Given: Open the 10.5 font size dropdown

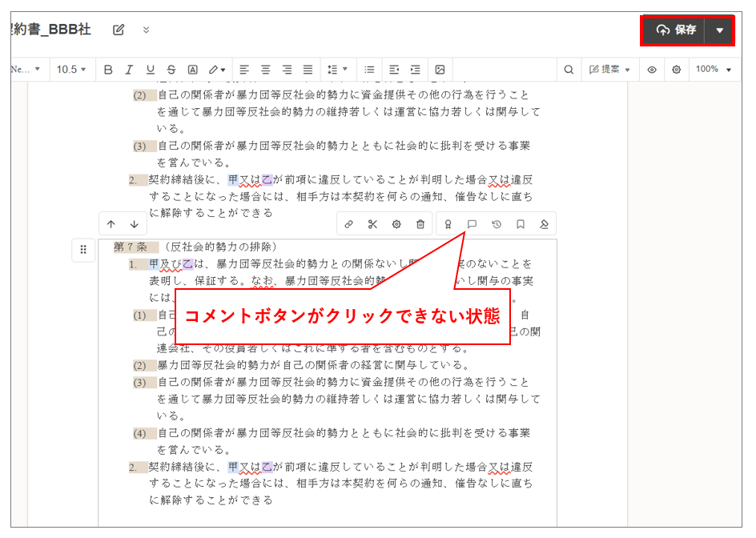Looking at the screenshot, I should [71, 70].
